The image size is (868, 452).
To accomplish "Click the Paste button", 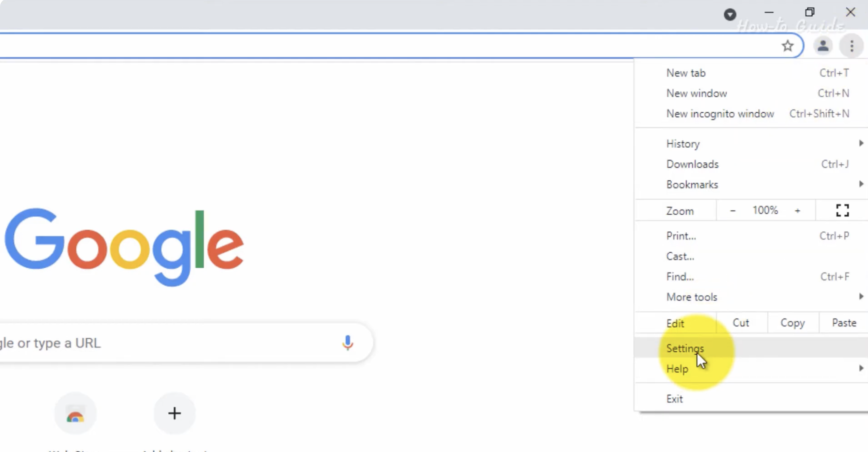I will 844,323.
